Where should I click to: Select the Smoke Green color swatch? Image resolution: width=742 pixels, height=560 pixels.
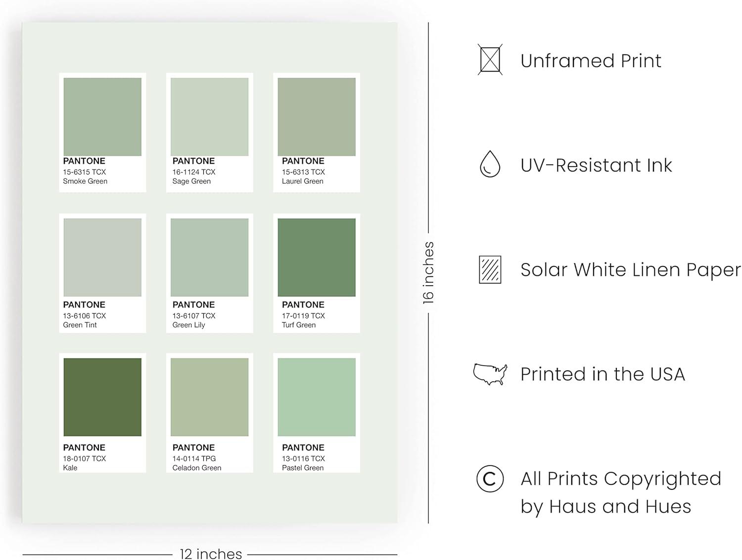(102, 117)
